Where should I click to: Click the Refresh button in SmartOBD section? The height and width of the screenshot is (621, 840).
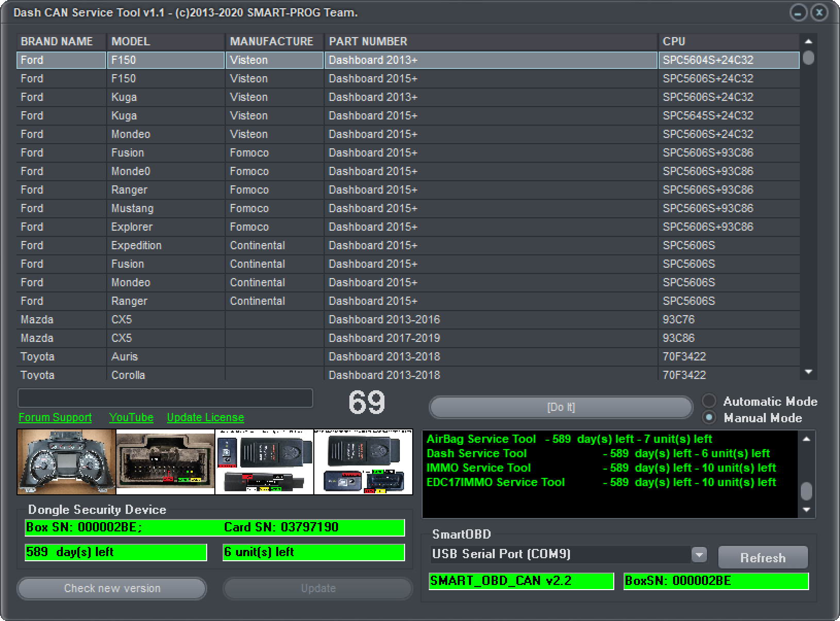coord(763,557)
